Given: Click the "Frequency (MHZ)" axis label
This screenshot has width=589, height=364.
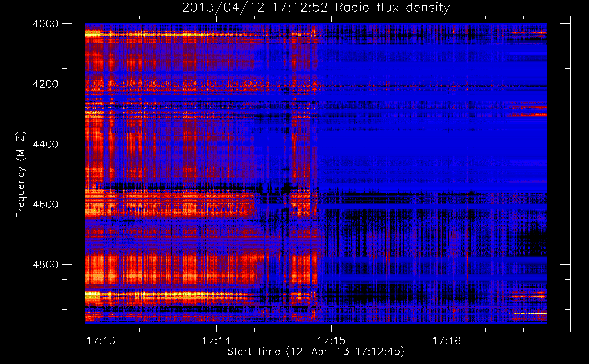Looking at the screenshot, I should [x=20, y=175].
